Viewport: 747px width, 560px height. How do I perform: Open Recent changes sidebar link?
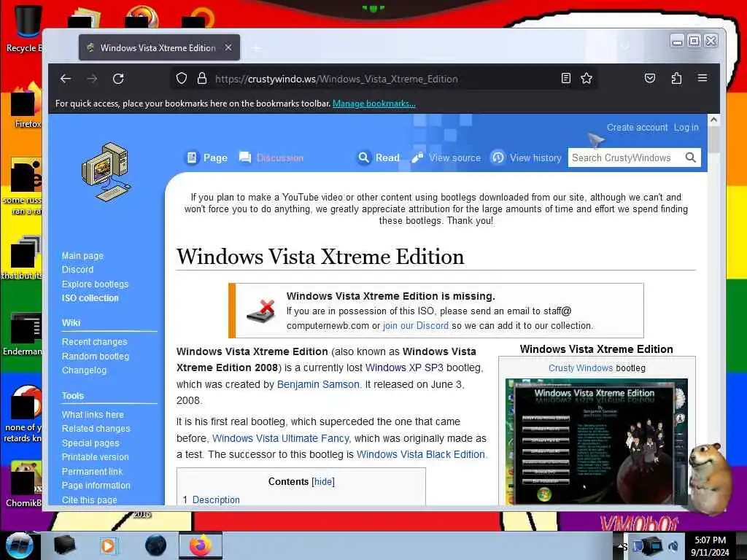[94, 342]
